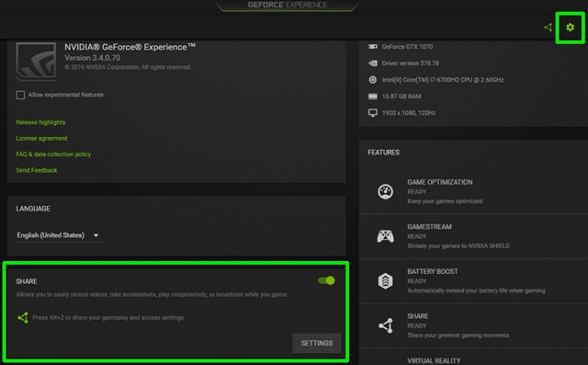
Task: Click the GPU card icon next to GeForce GTX 1070
Action: 373,47
